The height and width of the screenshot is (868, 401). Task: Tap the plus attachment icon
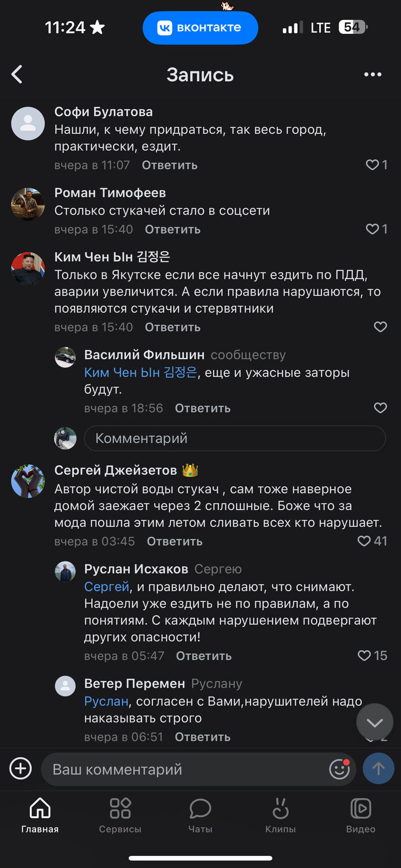(21, 768)
